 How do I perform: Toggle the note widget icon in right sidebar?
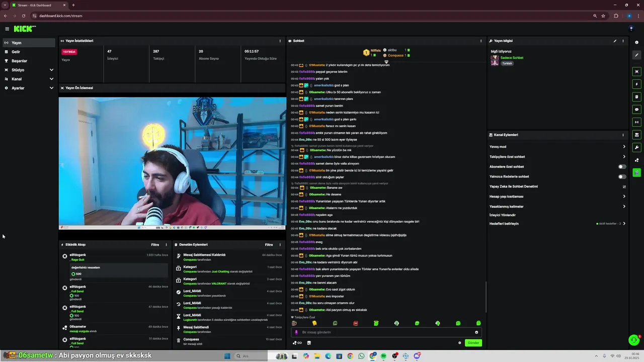coord(637,97)
